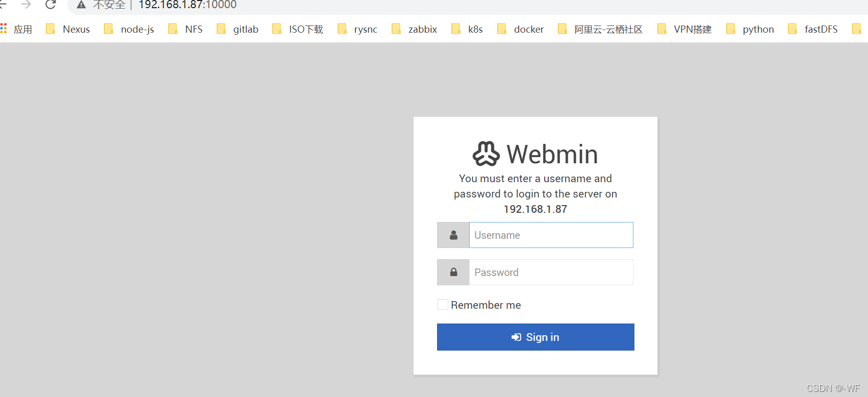Click the 192.168.1.87 server address text
This screenshot has height=397, width=868.
pyautogui.click(x=535, y=209)
